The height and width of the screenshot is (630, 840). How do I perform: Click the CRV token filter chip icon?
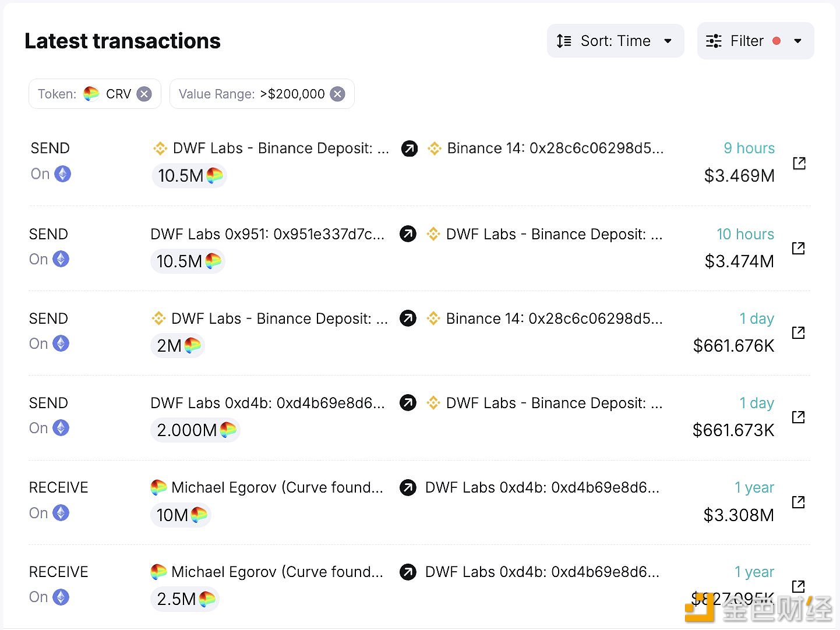91,94
